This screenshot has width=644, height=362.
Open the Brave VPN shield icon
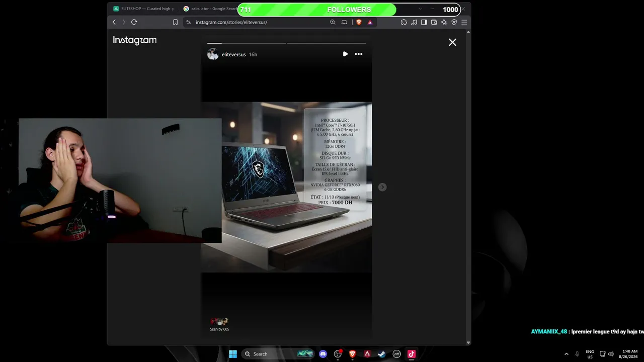(x=454, y=22)
